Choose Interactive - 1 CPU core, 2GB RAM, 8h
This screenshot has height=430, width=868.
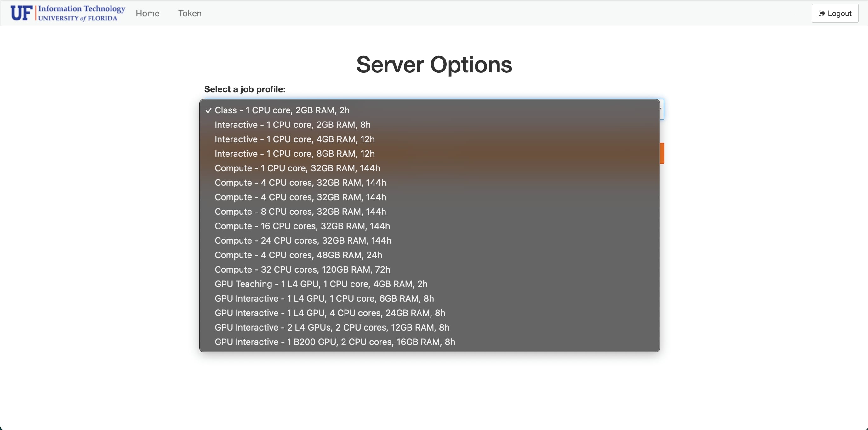point(429,125)
